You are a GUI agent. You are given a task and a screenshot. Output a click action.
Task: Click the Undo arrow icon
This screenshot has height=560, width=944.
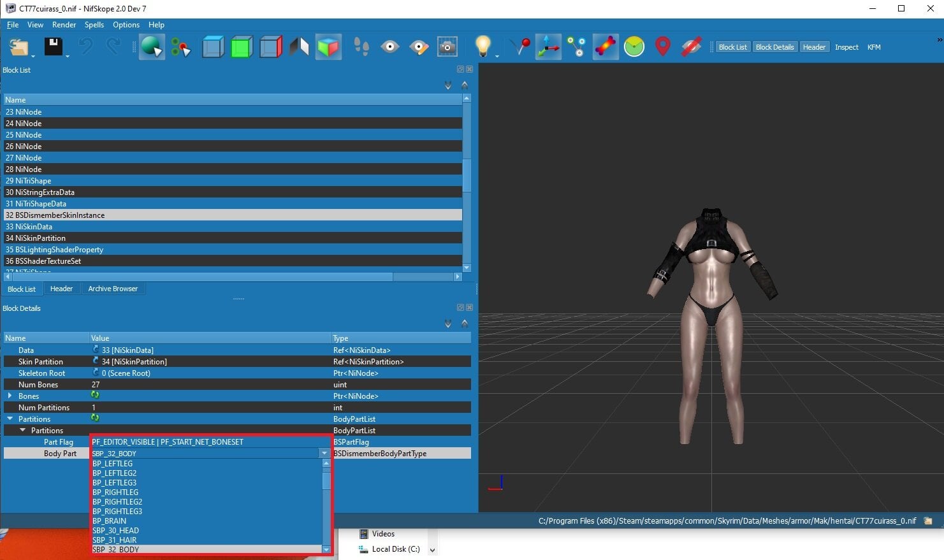pos(86,47)
